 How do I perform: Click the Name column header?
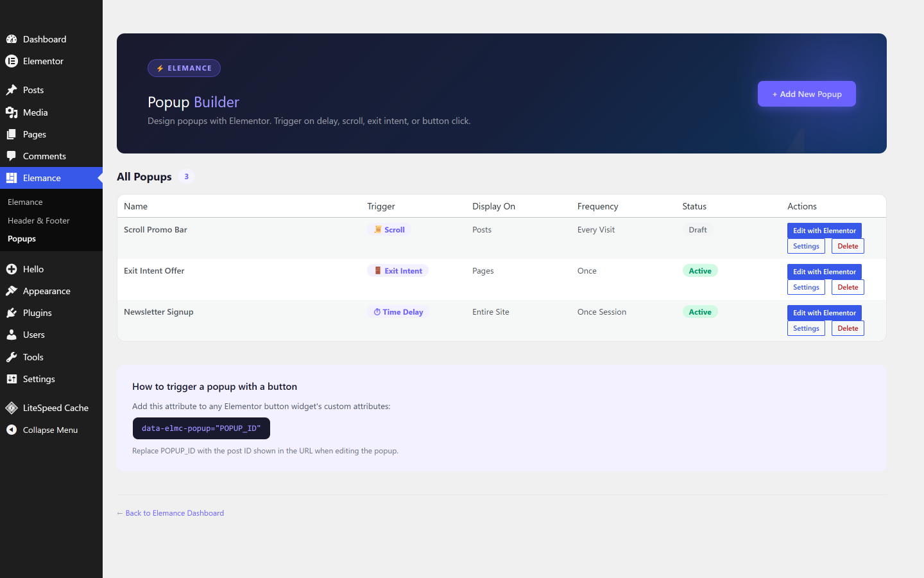(135, 206)
